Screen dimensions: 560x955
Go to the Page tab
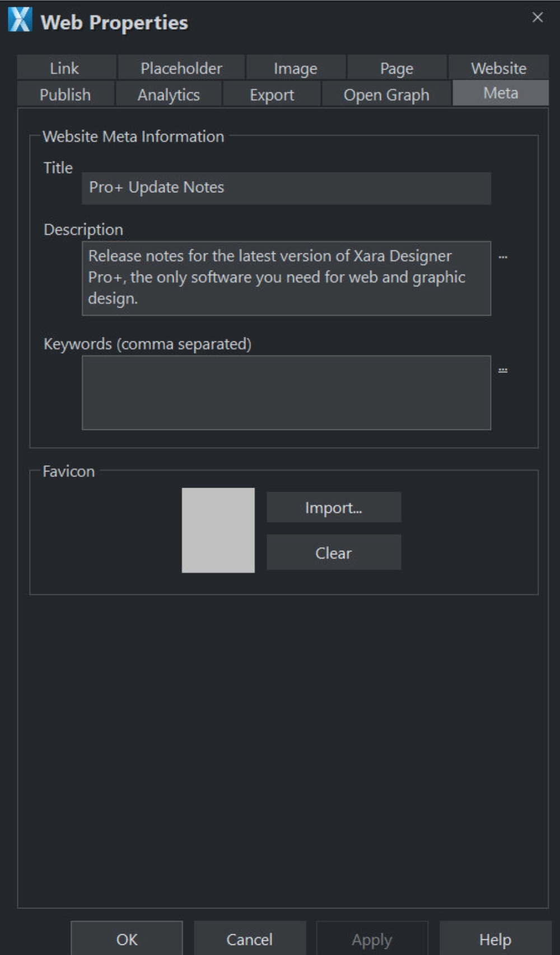(397, 68)
